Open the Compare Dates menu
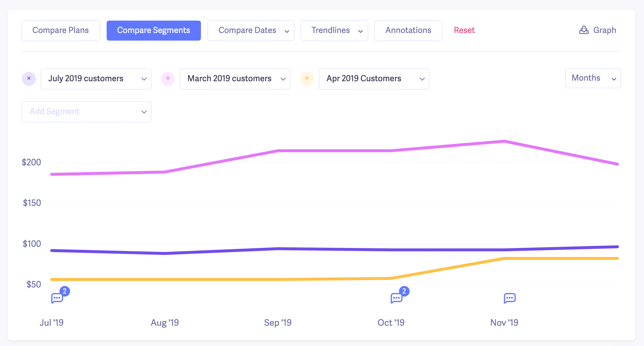 click(251, 30)
